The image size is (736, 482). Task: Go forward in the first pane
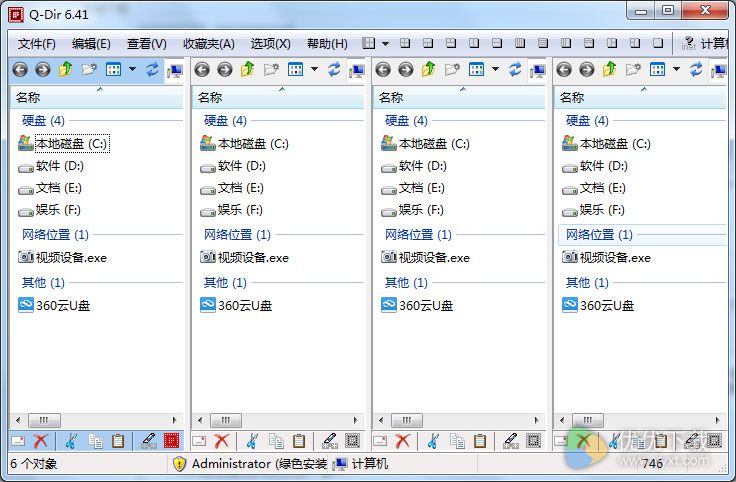[43, 70]
